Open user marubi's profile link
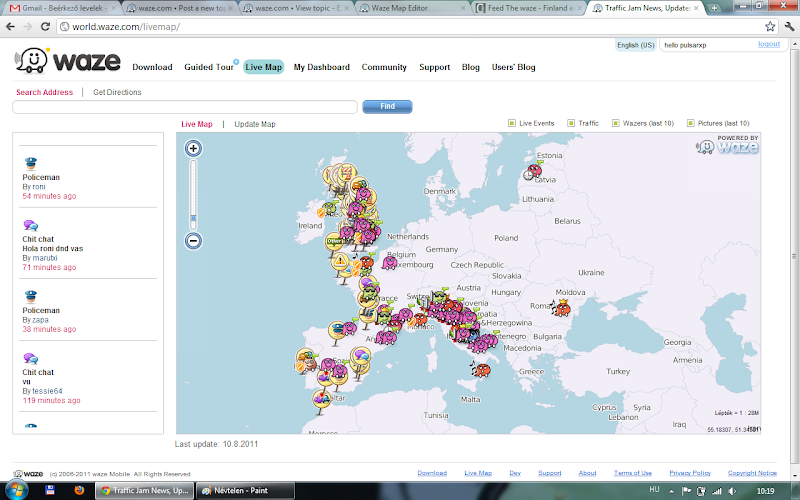800x500 pixels. (44, 258)
